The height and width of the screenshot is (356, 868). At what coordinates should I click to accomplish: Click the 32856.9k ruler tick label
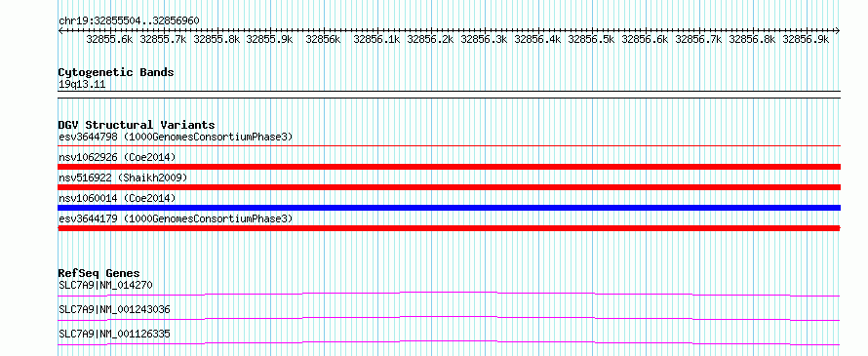806,39
